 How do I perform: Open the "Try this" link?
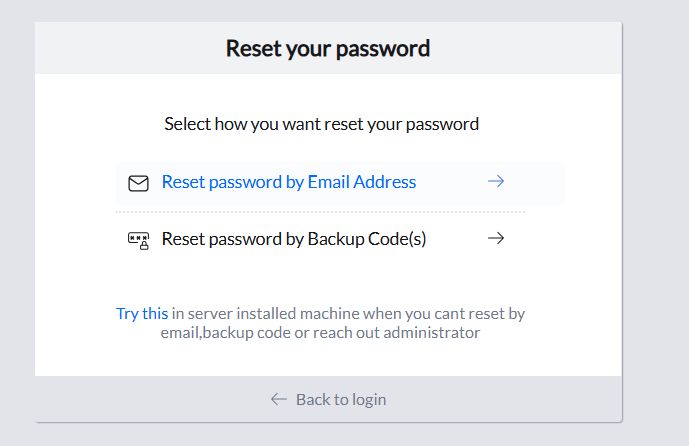tap(142, 313)
